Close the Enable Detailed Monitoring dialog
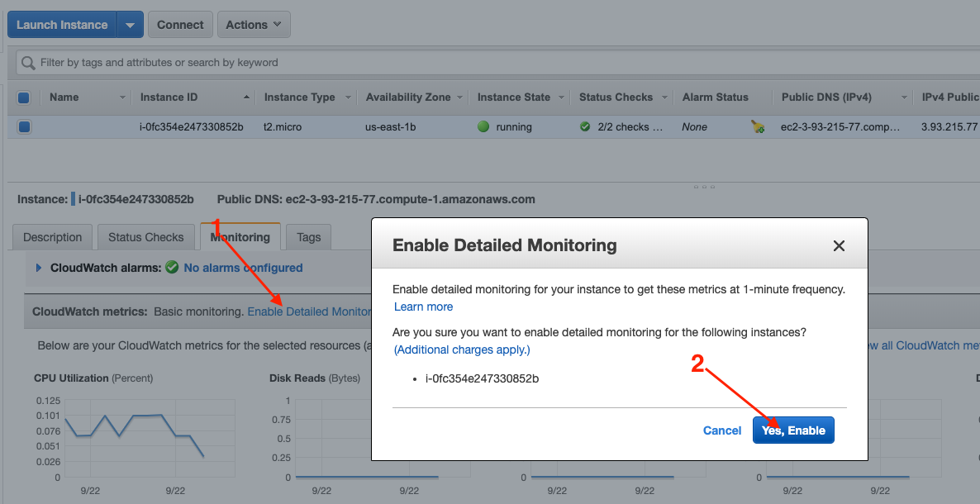Image resolution: width=980 pixels, height=504 pixels. coord(839,245)
